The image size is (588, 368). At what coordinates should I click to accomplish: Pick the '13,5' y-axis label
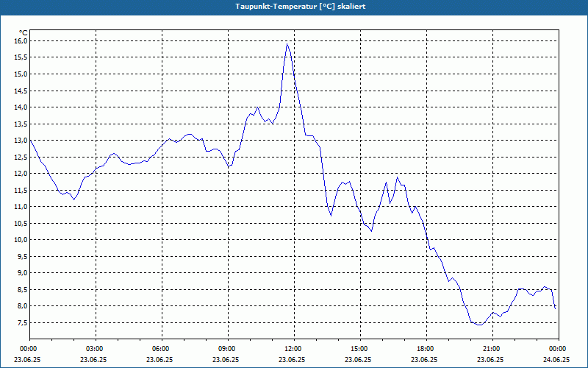tap(21, 124)
